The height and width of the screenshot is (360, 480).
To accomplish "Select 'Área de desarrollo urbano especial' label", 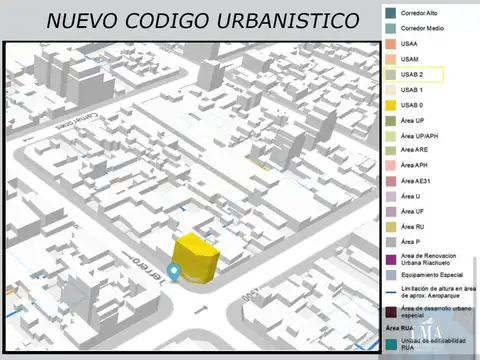I will click(x=436, y=312).
